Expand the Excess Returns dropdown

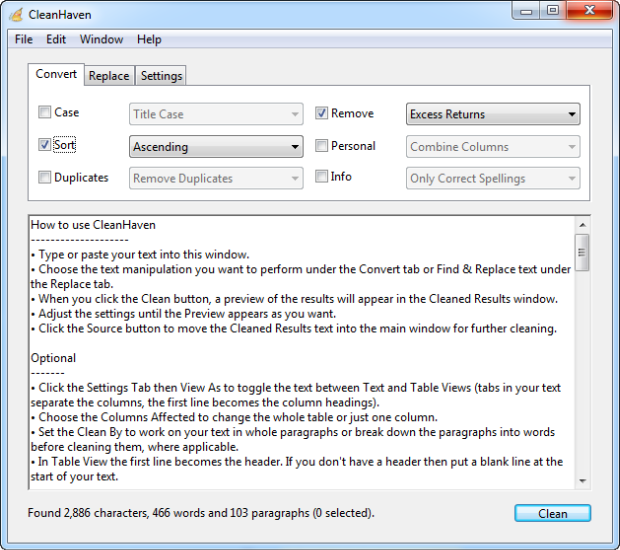pyautogui.click(x=493, y=114)
